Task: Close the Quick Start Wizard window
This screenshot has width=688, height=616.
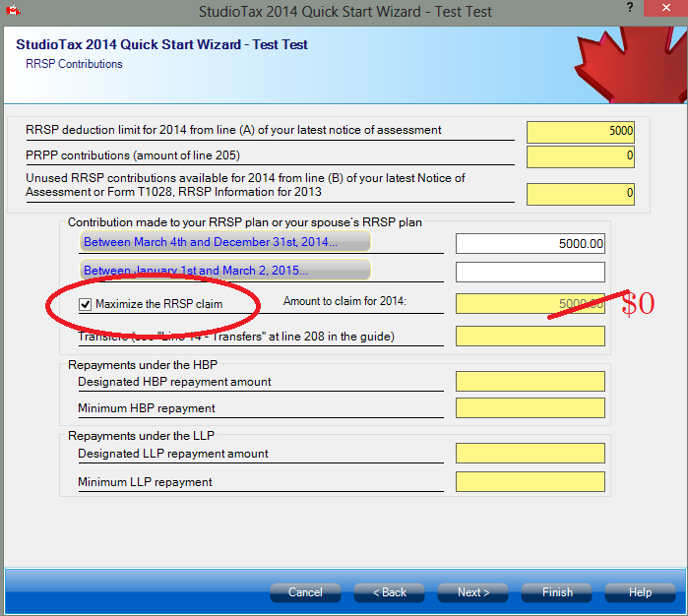Action: click(x=665, y=8)
